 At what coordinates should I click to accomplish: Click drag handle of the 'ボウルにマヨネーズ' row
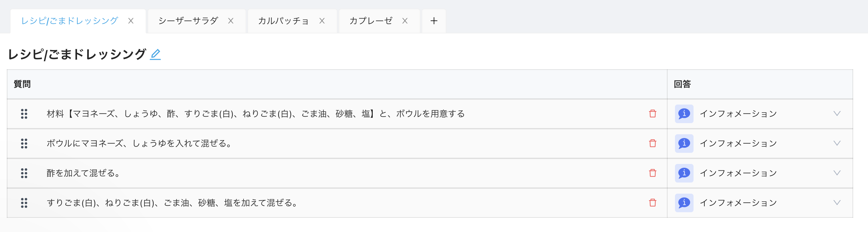point(24,144)
